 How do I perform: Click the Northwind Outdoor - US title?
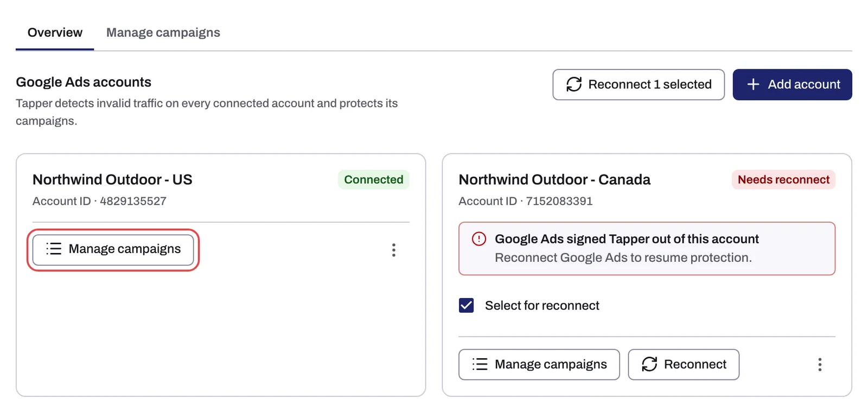tap(112, 179)
